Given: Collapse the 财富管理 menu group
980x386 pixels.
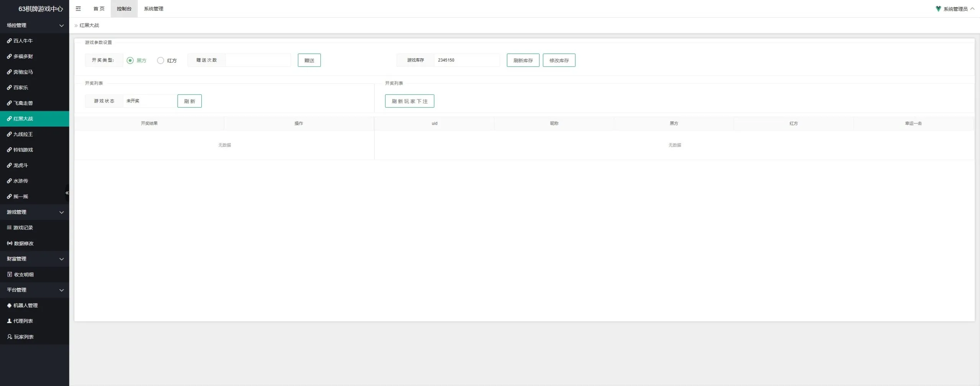Looking at the screenshot, I should 34,259.
